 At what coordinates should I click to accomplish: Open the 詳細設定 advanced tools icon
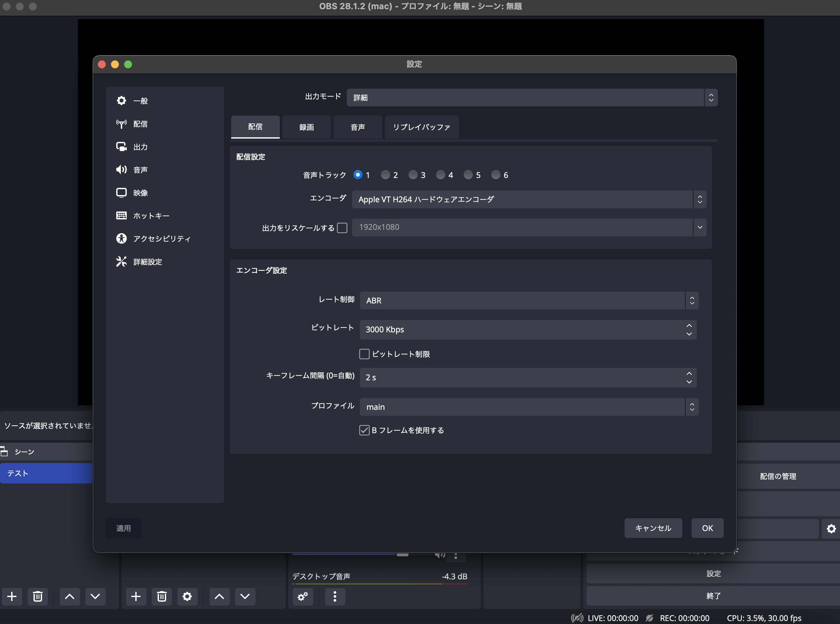[x=121, y=261]
